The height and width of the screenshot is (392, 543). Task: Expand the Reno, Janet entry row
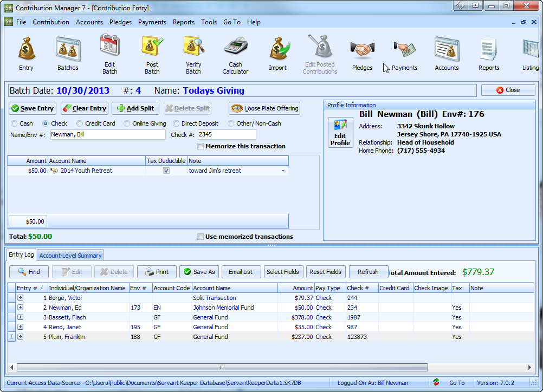coord(21,327)
